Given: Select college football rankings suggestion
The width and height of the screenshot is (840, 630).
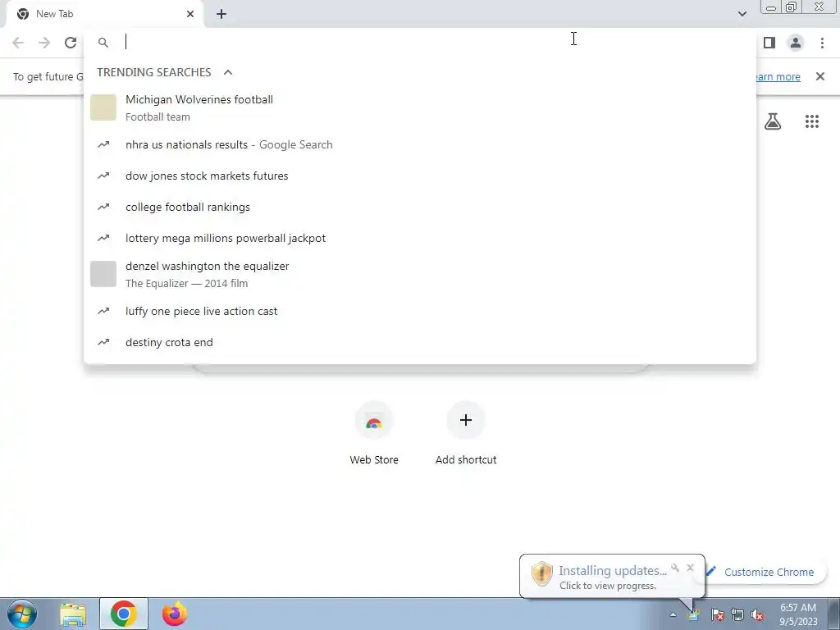Looking at the screenshot, I should (420, 207).
